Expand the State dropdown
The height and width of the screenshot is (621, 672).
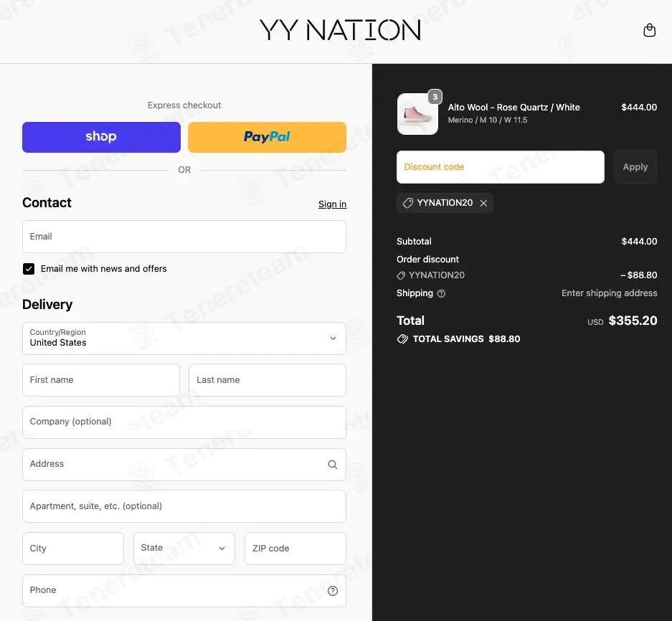(x=184, y=548)
